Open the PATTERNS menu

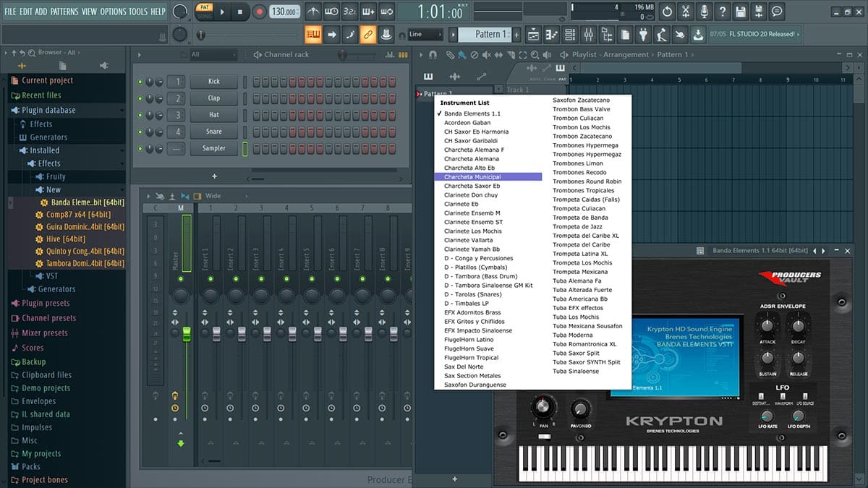(x=64, y=12)
